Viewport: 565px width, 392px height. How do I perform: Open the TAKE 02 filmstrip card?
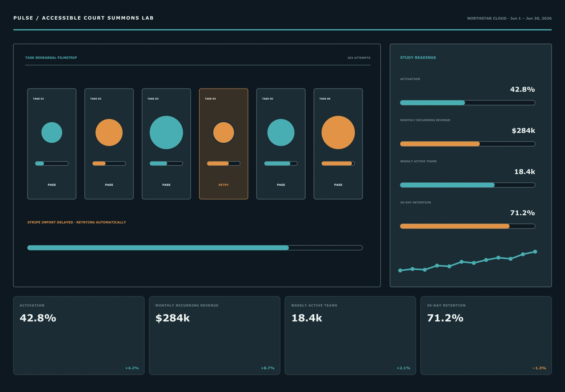coord(109,144)
